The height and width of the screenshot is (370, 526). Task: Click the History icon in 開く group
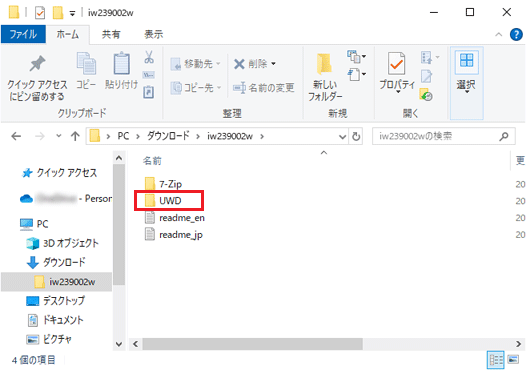coord(426,95)
